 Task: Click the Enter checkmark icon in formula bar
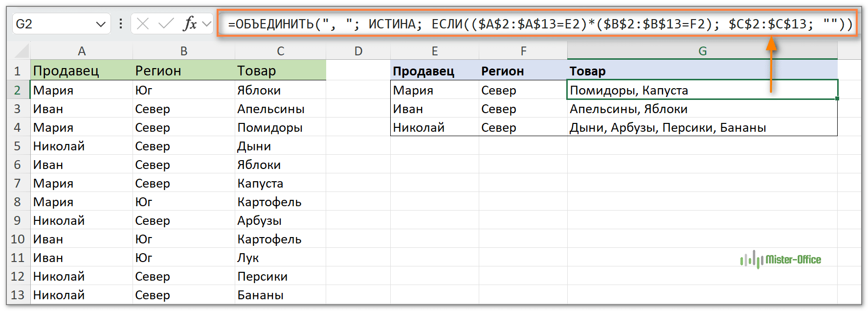[166, 24]
